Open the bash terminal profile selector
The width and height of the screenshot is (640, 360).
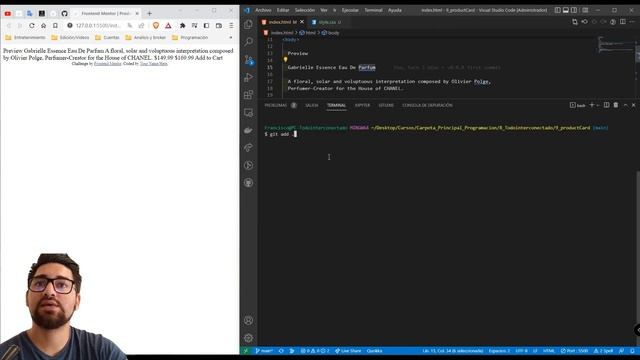click(x=578, y=105)
